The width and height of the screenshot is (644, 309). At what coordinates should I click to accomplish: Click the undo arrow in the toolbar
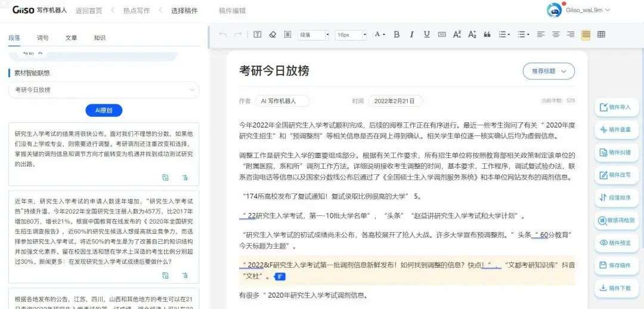(223, 35)
